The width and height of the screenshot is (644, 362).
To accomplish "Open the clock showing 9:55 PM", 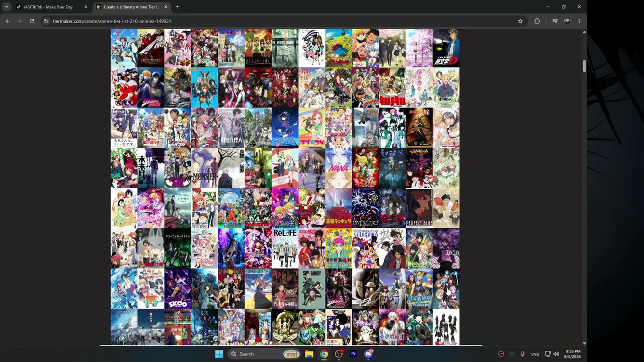I will 573,354.
